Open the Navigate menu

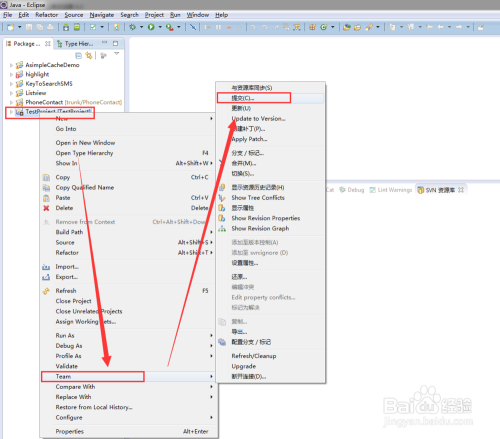point(102,15)
